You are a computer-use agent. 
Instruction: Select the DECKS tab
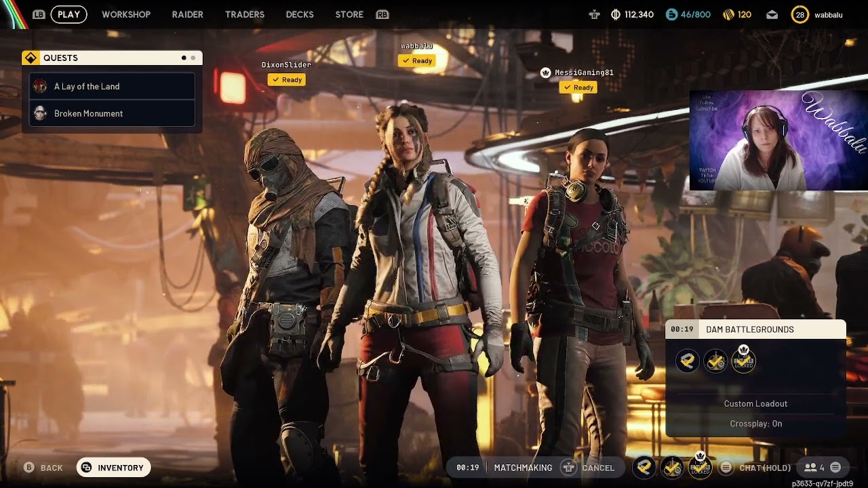coord(300,14)
